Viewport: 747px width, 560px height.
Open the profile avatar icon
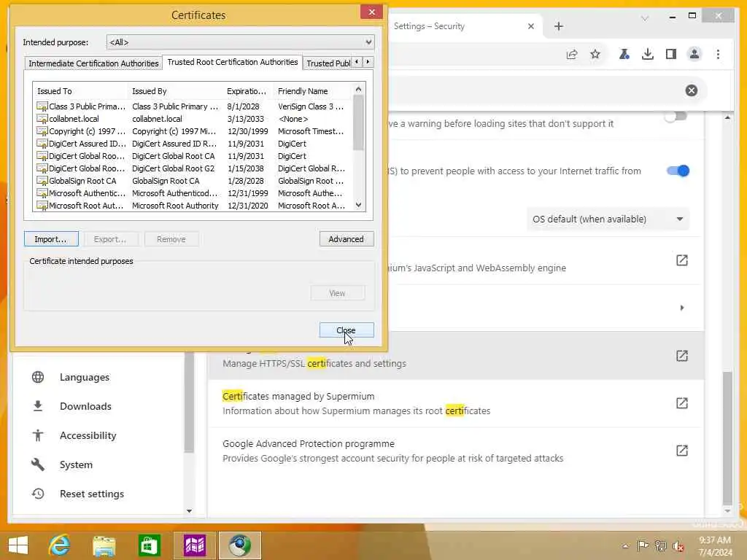(694, 54)
